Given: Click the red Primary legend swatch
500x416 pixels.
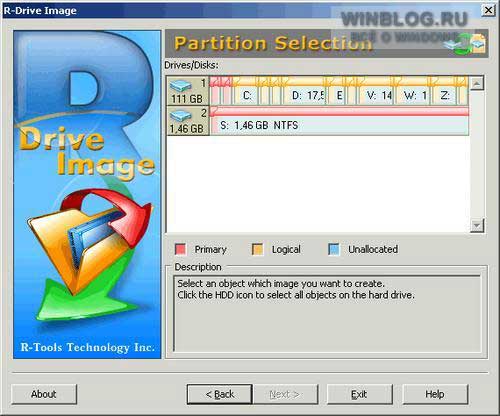Looking at the screenshot, I should pos(180,249).
